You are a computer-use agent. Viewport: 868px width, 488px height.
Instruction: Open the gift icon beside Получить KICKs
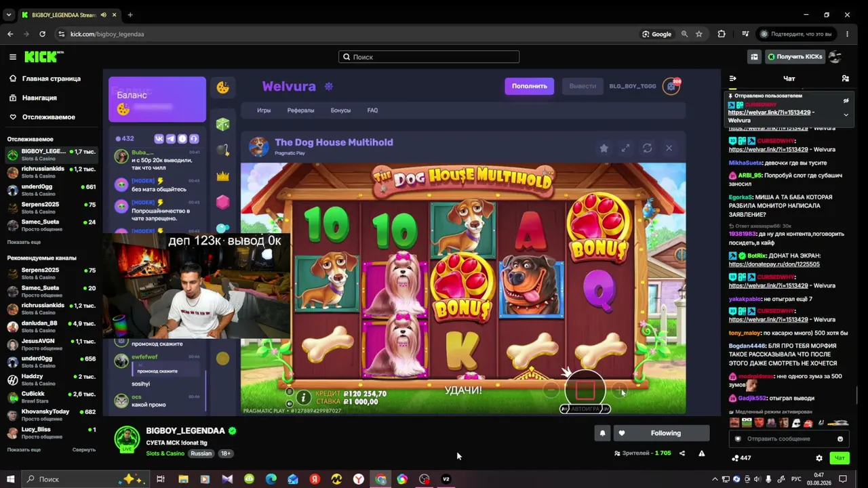pyautogui.click(x=754, y=57)
